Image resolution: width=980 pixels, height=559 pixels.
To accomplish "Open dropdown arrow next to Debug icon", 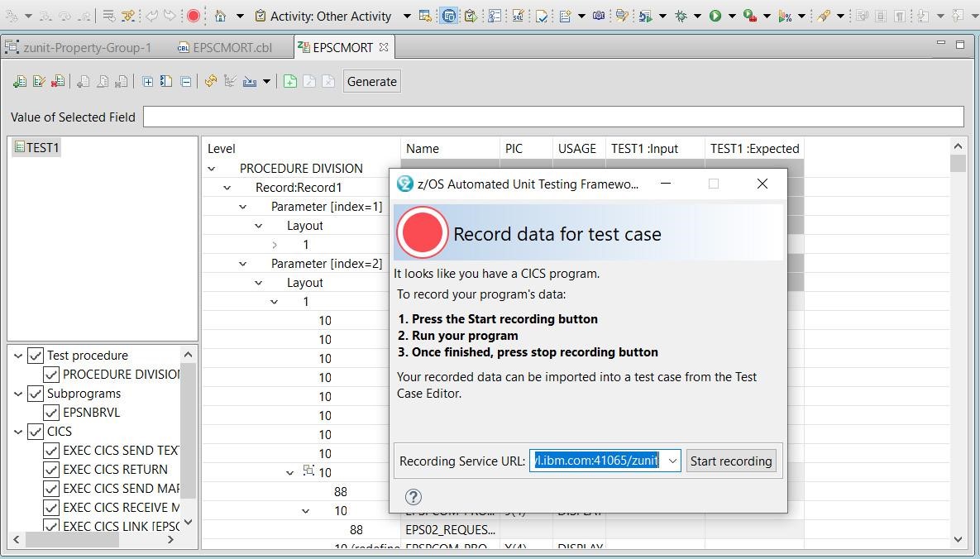I will point(697,17).
